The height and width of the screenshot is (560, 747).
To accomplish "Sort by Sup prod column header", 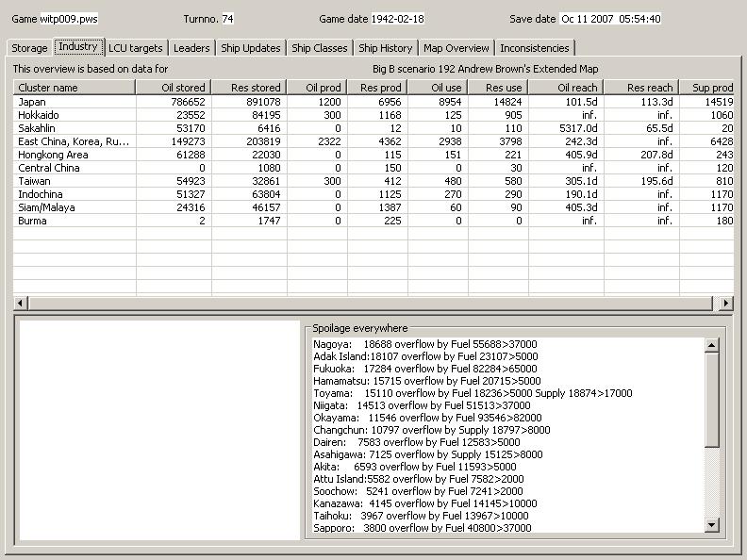I will [707, 88].
